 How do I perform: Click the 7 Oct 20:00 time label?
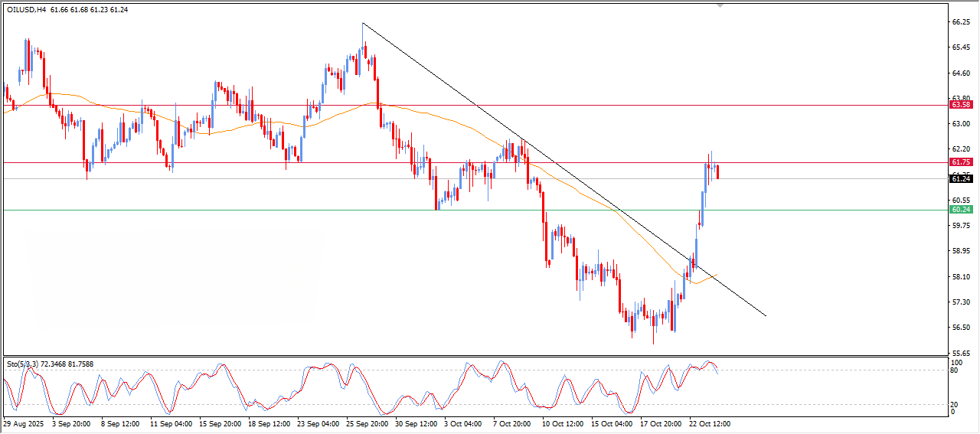tap(511, 423)
